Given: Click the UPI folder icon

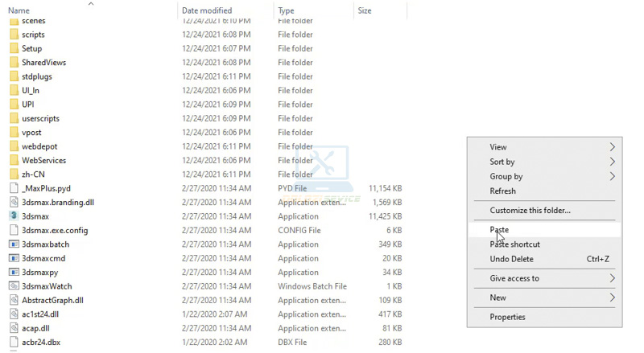Looking at the screenshot, I should point(14,105).
